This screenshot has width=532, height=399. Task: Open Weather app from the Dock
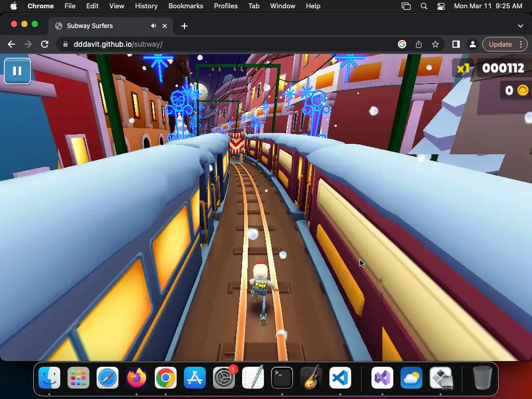[411, 378]
